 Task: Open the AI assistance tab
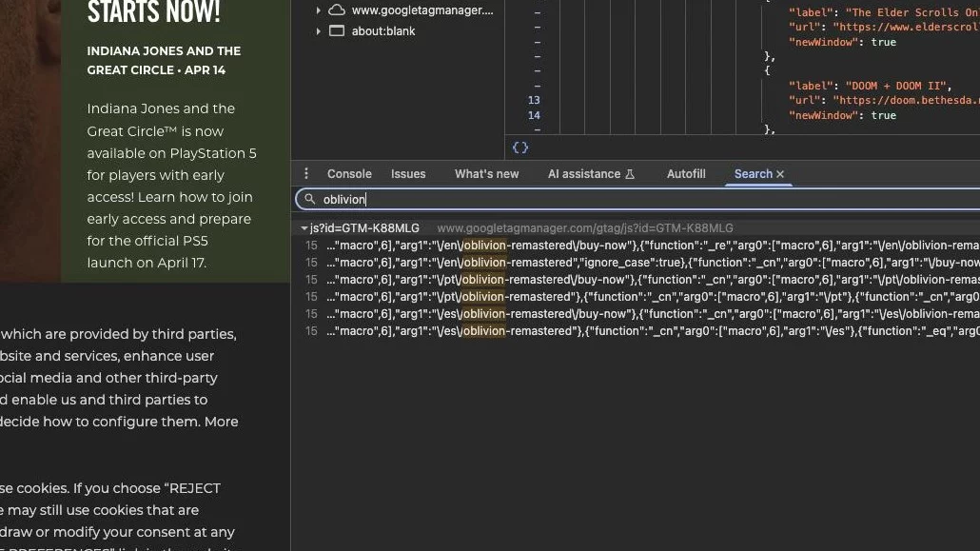(x=584, y=174)
